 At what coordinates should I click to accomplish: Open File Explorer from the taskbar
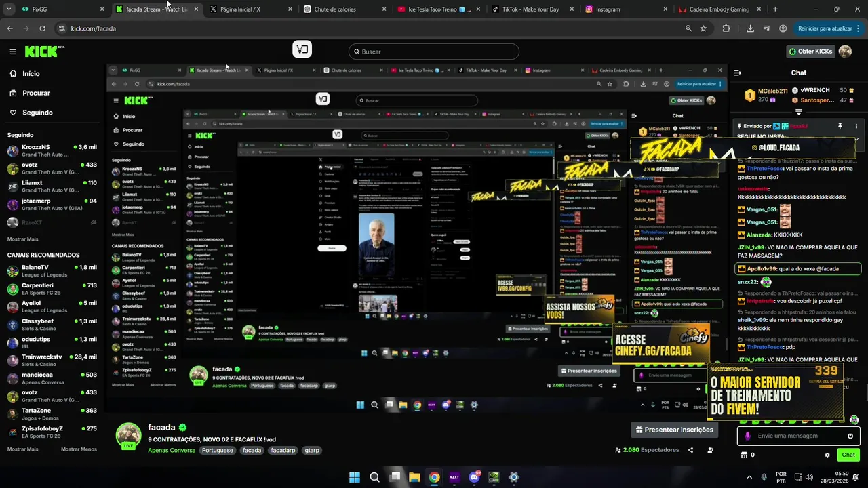tap(414, 477)
